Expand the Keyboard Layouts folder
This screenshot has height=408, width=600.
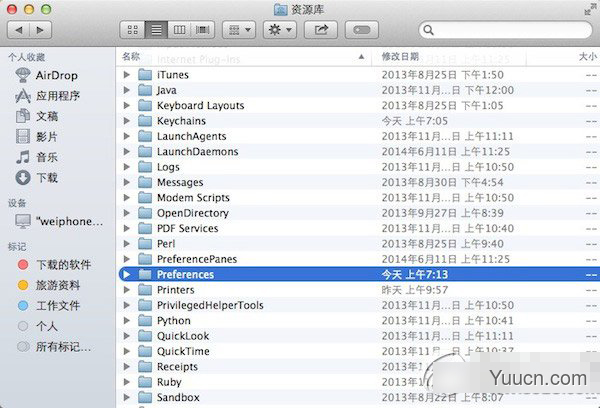pyautogui.click(x=127, y=105)
